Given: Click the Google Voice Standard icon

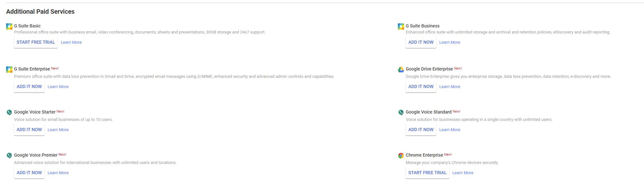Looking at the screenshot, I should [401, 112].
